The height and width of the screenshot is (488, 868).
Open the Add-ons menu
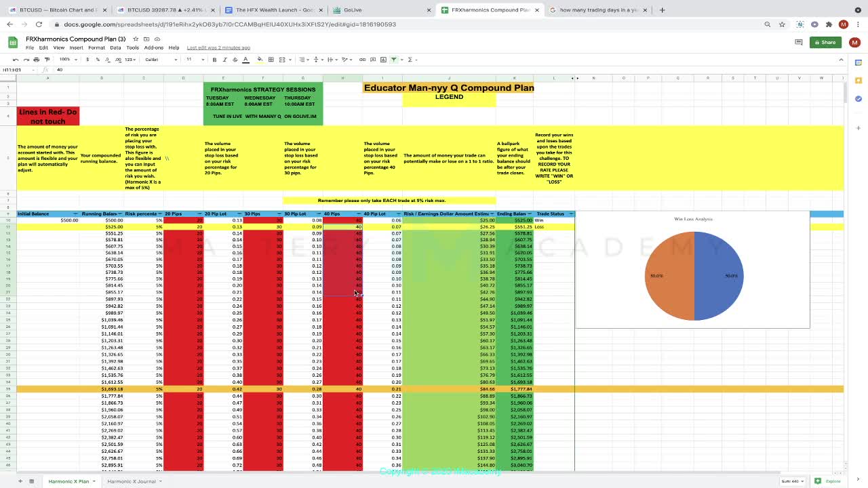click(x=154, y=47)
